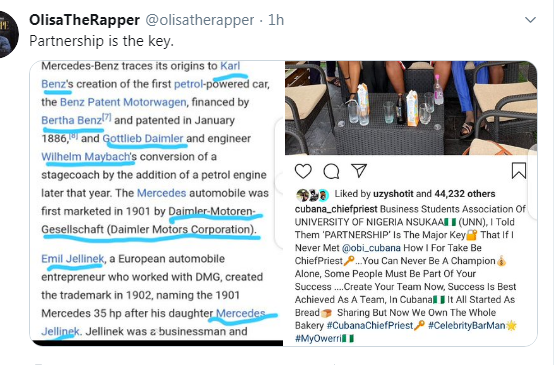
Task: Like the Instagram post with heart icon
Action: pos(303,171)
